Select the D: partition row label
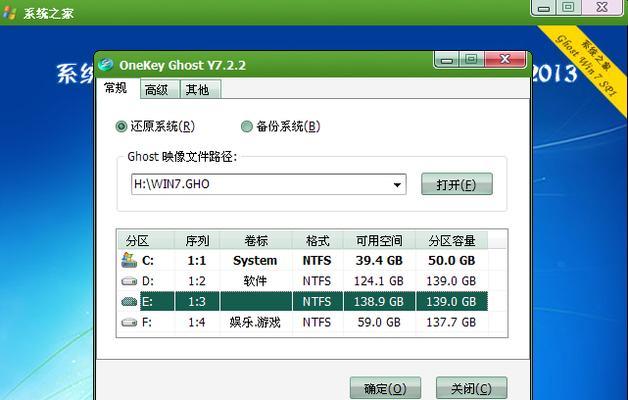Viewport: 628px width, 400px height. [x=148, y=281]
